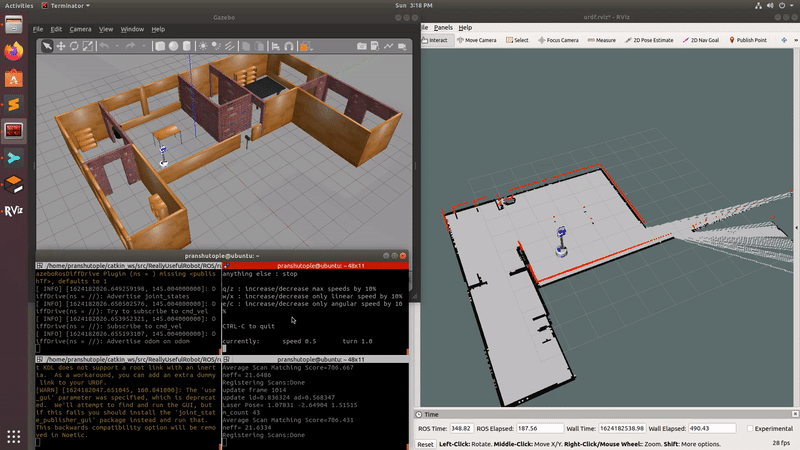Add a point light in Gazebo

pyautogui.click(x=203, y=46)
